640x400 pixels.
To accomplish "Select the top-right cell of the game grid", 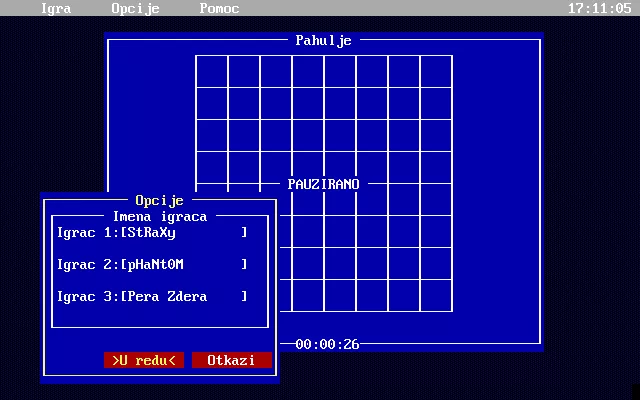I will (436, 72).
